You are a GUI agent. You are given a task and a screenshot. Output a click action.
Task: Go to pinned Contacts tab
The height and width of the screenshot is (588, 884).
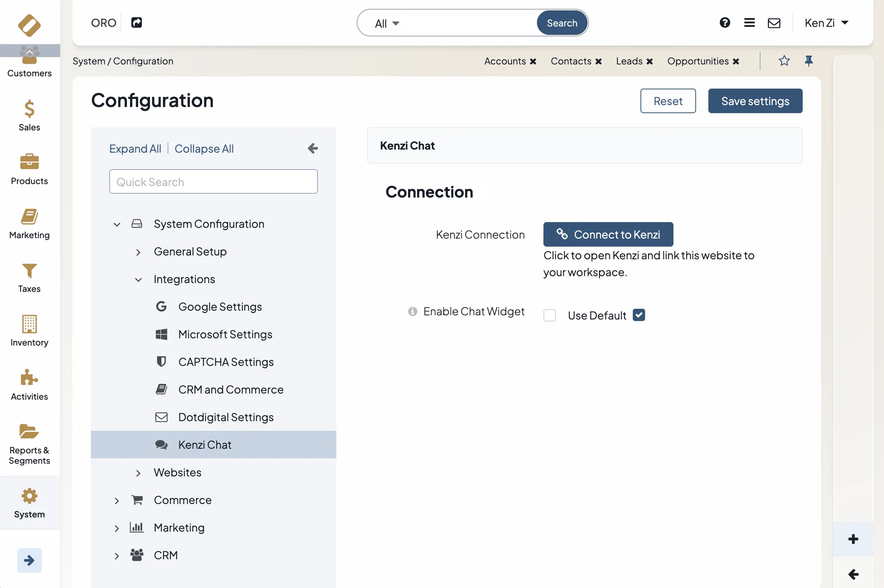coord(571,61)
